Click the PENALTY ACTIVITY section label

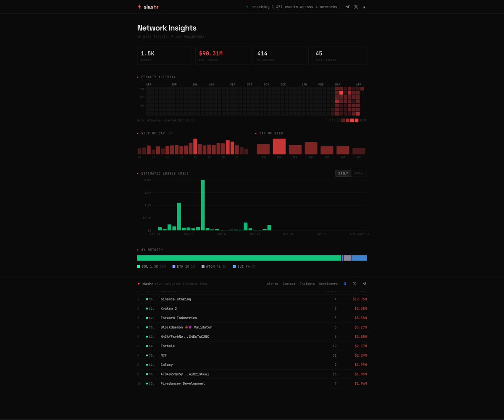tap(158, 77)
